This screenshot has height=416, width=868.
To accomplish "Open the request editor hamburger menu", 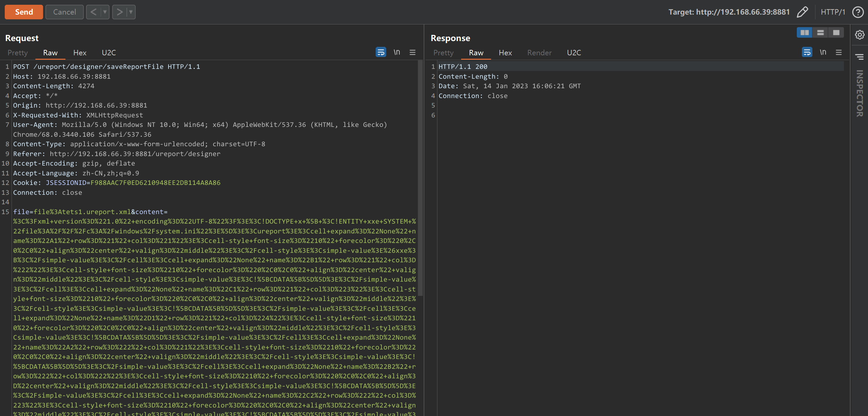I will [x=412, y=53].
